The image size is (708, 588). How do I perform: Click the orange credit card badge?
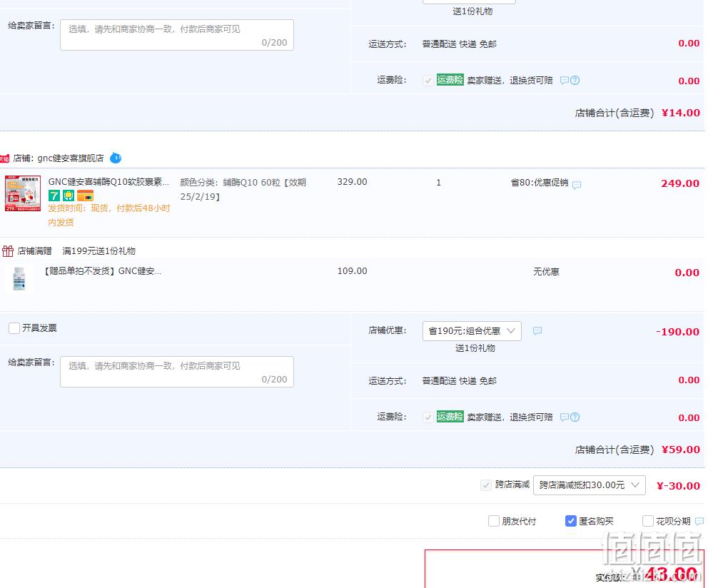pyautogui.click(x=86, y=196)
